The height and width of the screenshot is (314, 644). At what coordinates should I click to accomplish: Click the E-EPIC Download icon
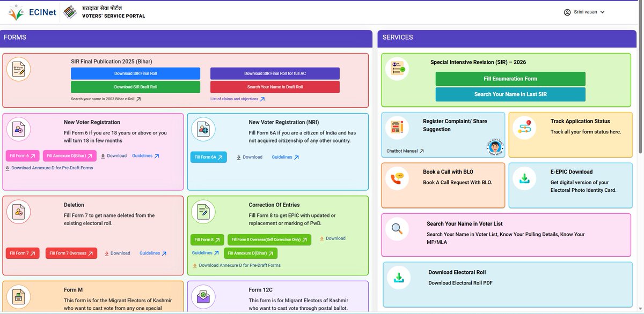click(x=524, y=178)
